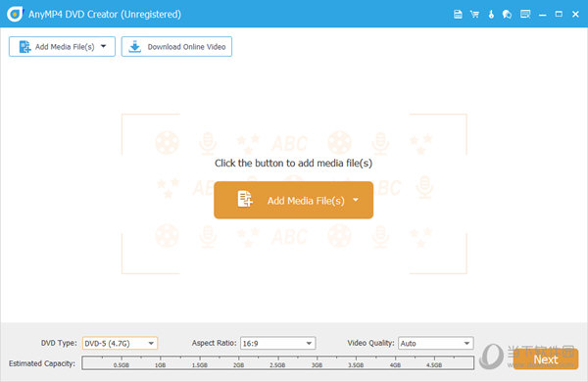Screen dimensions: 588x382
Task: Click the register key icon
Action: tap(491, 15)
